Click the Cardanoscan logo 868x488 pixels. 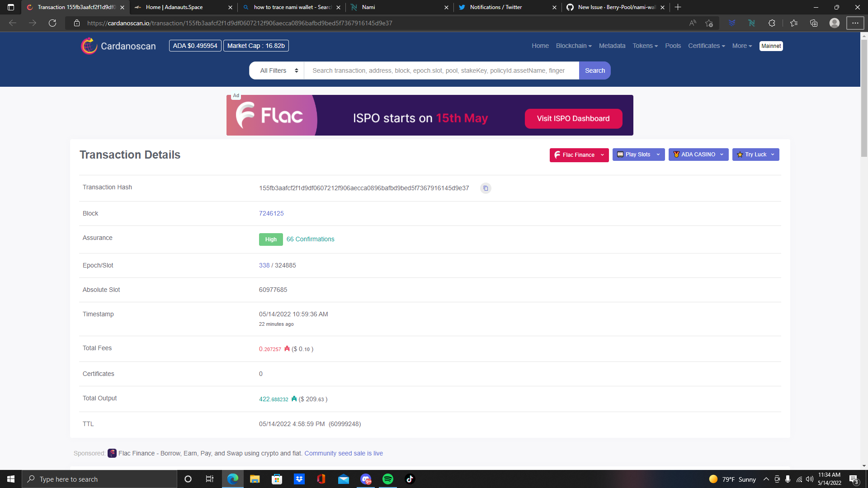118,46
